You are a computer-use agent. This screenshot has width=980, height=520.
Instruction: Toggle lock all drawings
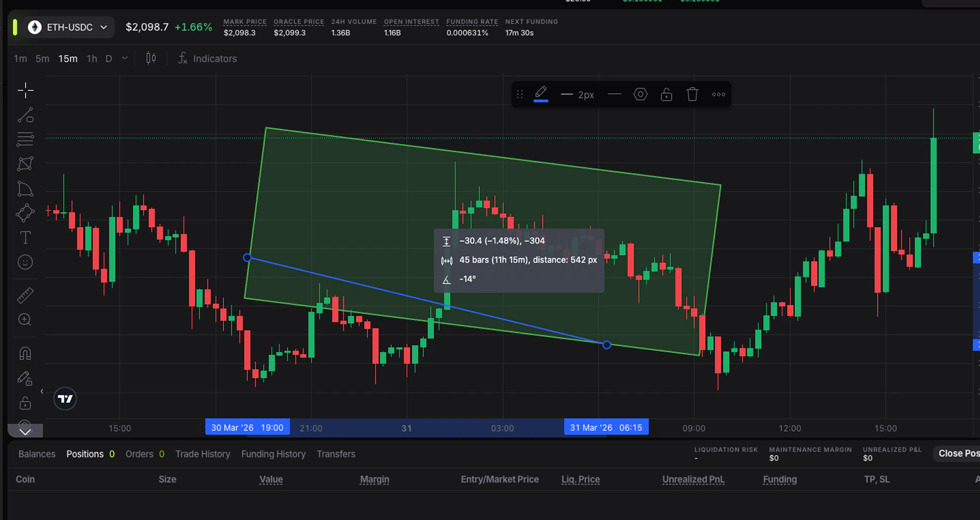[x=25, y=403]
